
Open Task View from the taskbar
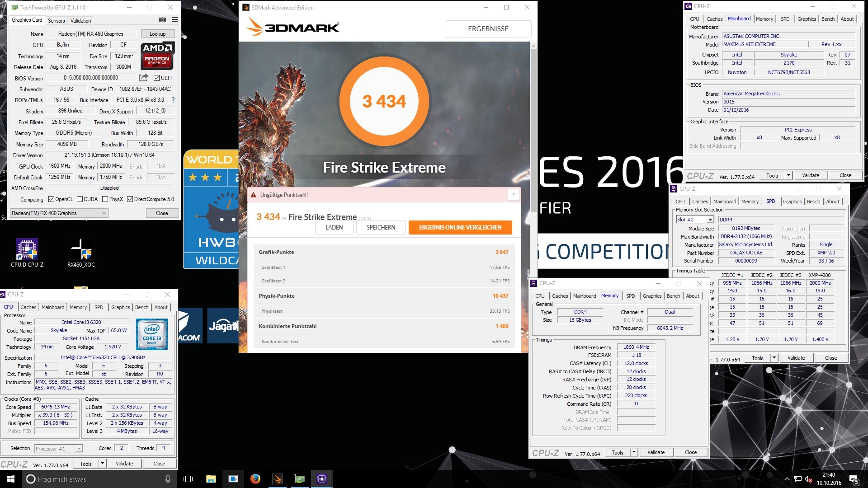pyautogui.click(x=188, y=479)
